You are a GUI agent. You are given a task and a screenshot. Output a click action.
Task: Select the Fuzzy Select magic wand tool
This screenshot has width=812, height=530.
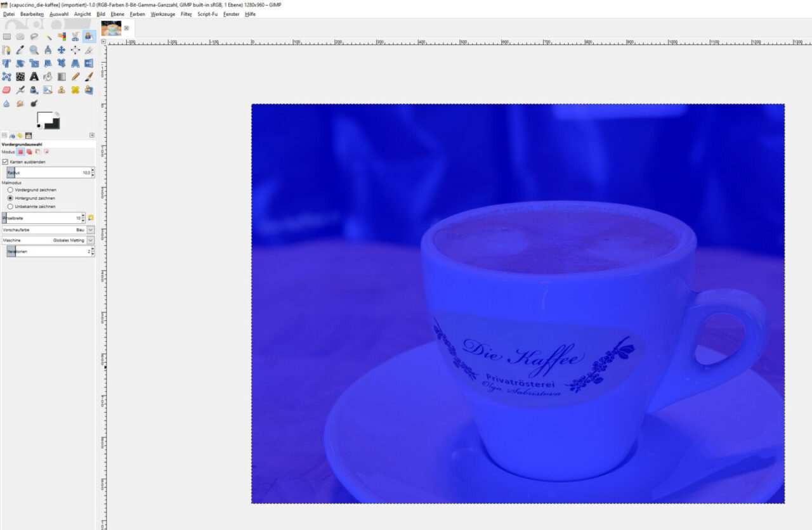click(x=48, y=37)
